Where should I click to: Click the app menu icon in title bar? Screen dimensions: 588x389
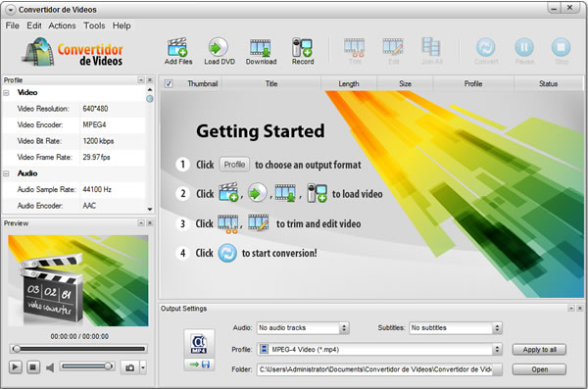(x=10, y=10)
